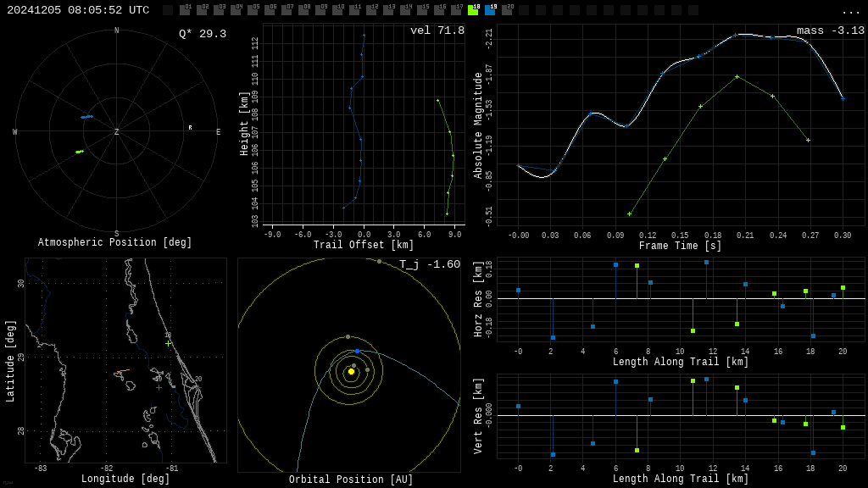868x488 pixels.
Task: Click the N compass label on polar plot
Action: tap(117, 30)
